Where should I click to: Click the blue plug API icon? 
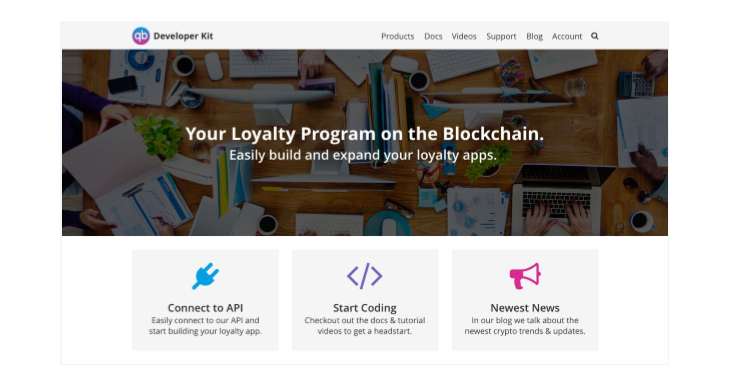(205, 276)
